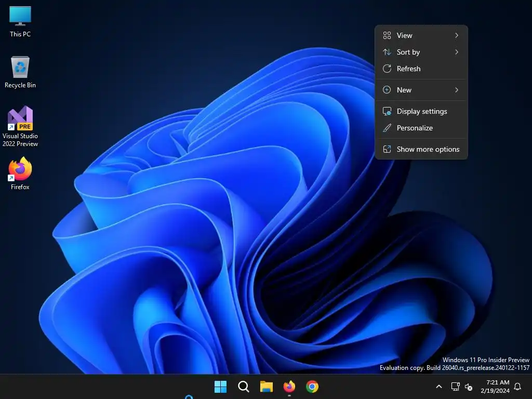Click the chevron beside View
The image size is (532, 399).
point(457,35)
